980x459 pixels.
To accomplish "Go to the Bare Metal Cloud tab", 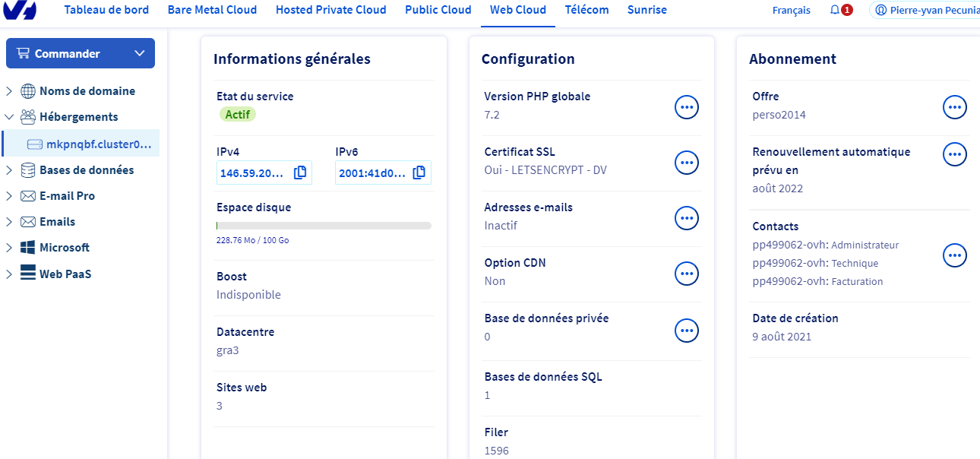I will [x=212, y=10].
